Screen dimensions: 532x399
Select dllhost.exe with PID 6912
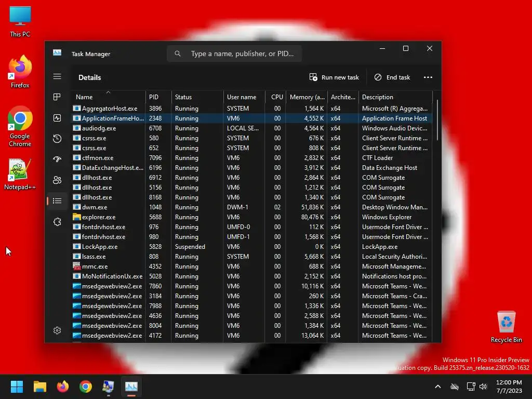point(252,178)
